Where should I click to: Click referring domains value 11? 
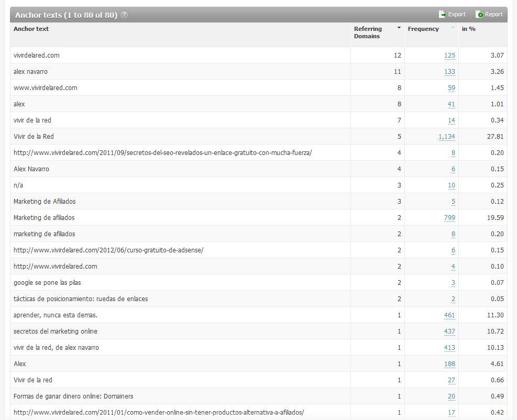398,72
